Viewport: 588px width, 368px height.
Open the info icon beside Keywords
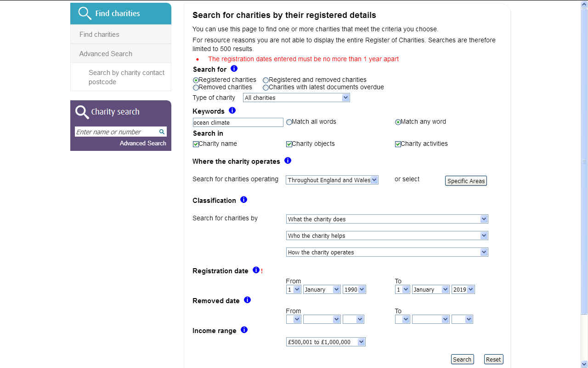(232, 110)
